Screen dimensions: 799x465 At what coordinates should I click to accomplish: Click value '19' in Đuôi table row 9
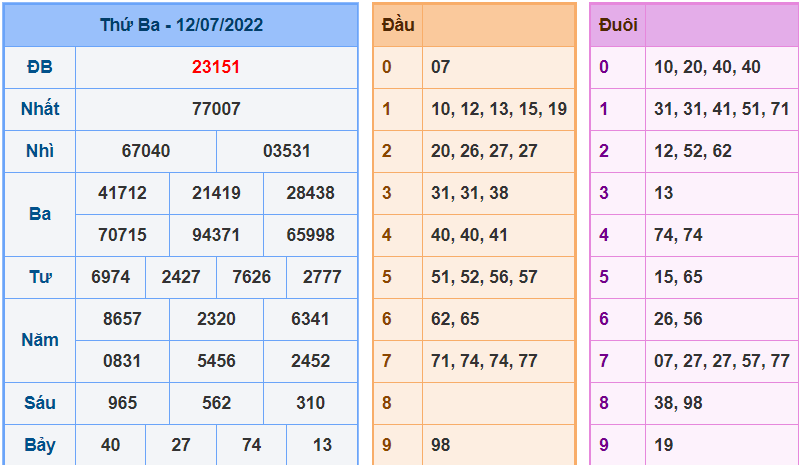pos(663,446)
